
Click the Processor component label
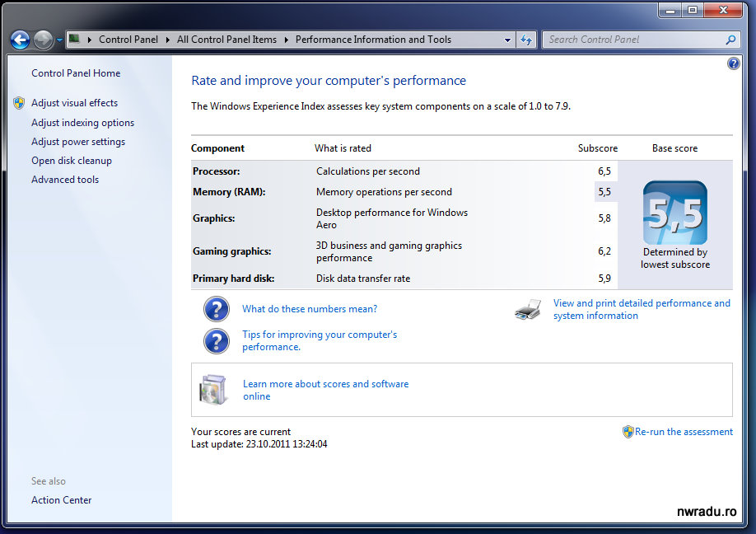tap(216, 171)
